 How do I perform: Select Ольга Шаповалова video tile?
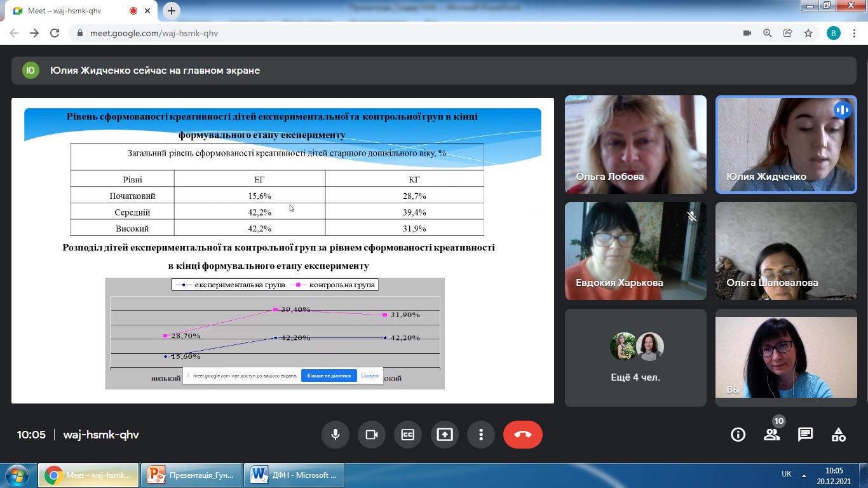click(786, 251)
